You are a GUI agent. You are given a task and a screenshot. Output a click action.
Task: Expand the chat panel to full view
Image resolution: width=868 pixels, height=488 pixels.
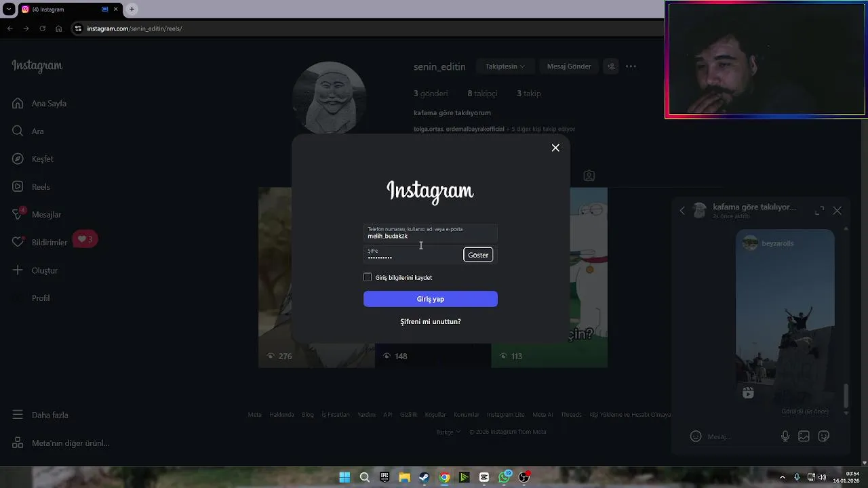[x=819, y=211]
